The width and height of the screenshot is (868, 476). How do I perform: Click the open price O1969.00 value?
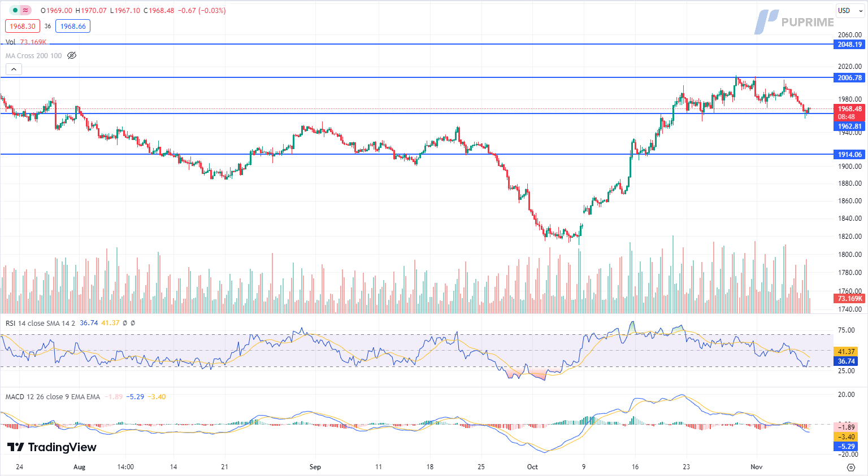click(x=57, y=10)
